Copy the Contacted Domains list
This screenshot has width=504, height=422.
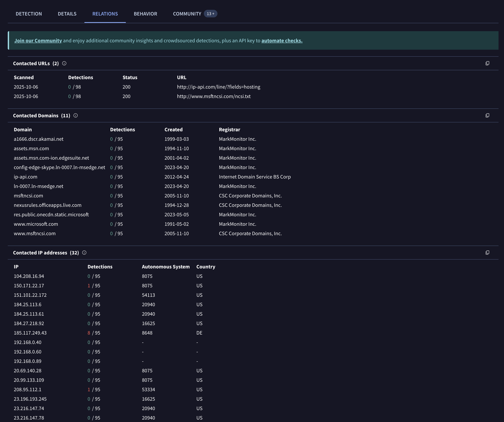(x=487, y=115)
